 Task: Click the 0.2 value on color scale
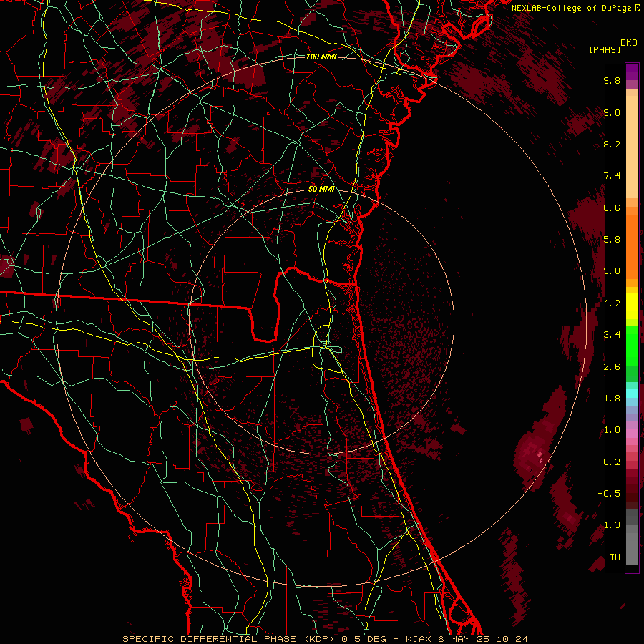pyautogui.click(x=612, y=462)
